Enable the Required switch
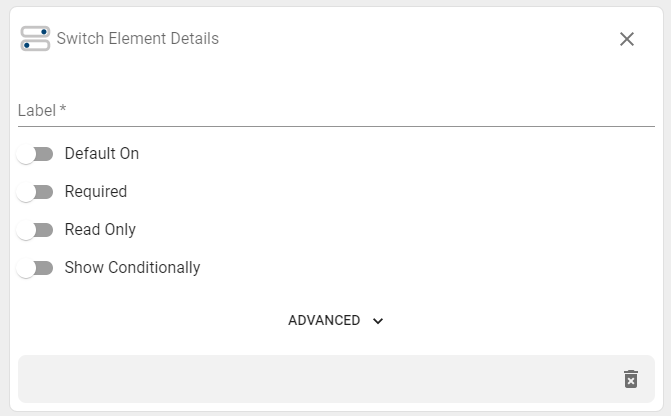 (35, 192)
